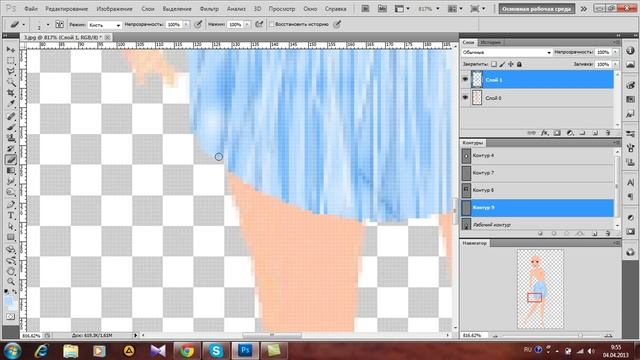Image resolution: width=640 pixels, height=360 pixels.
Task: Hide the Слой 1 layer
Action: [465, 80]
